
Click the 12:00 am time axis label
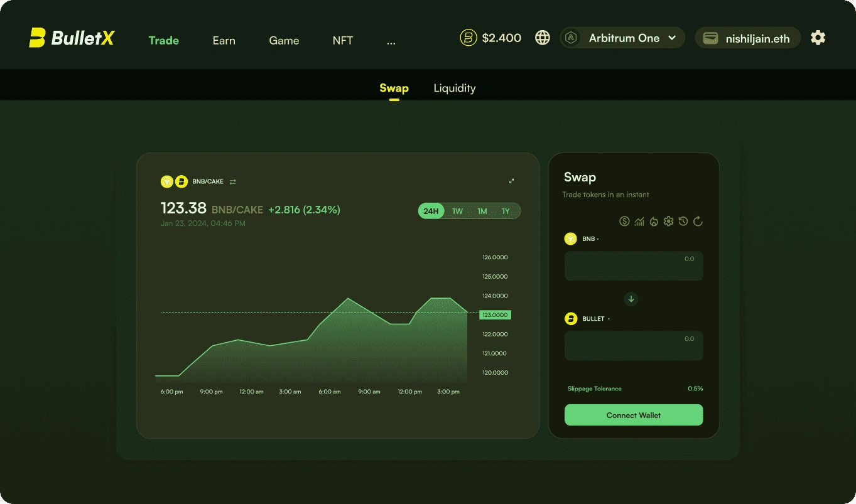click(251, 392)
